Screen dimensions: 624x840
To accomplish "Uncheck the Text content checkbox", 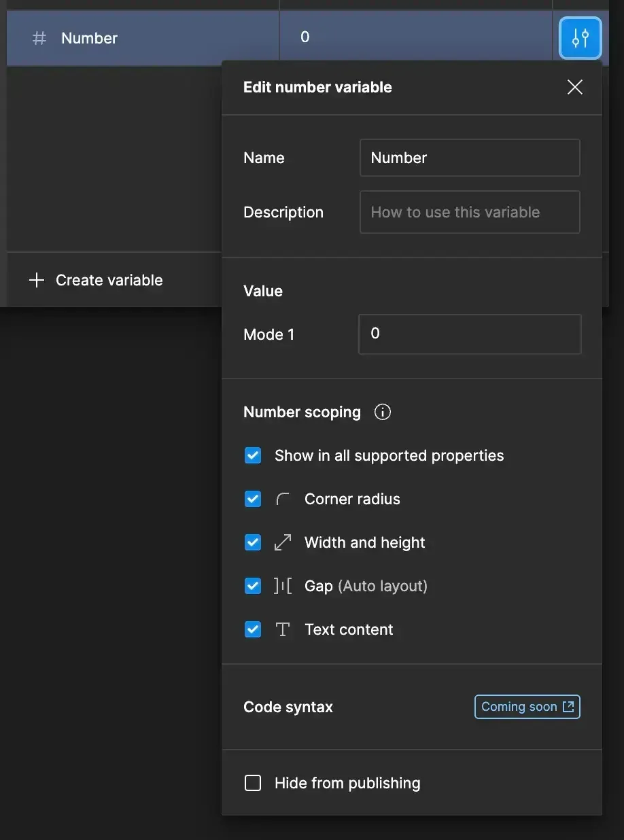I will [x=253, y=630].
